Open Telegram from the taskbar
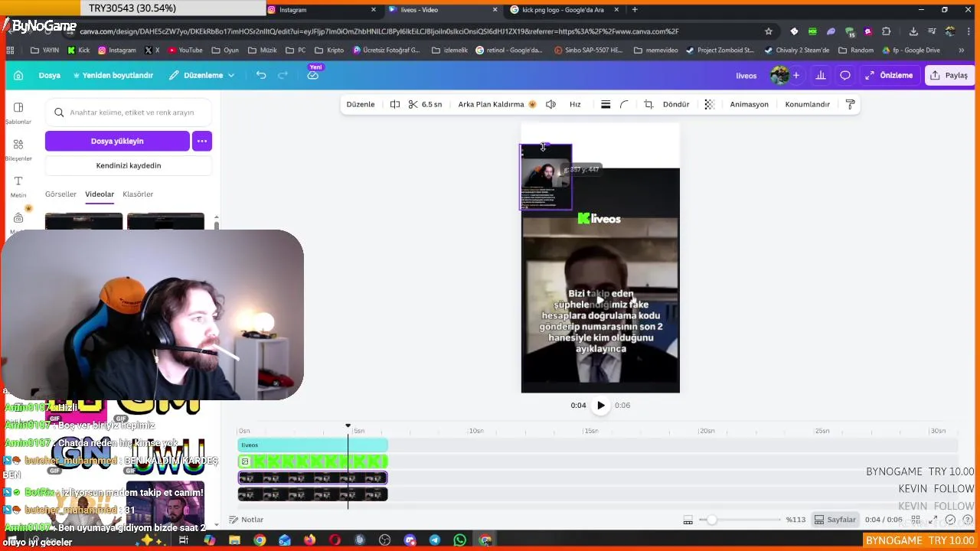This screenshot has height=551, width=980. click(435, 540)
